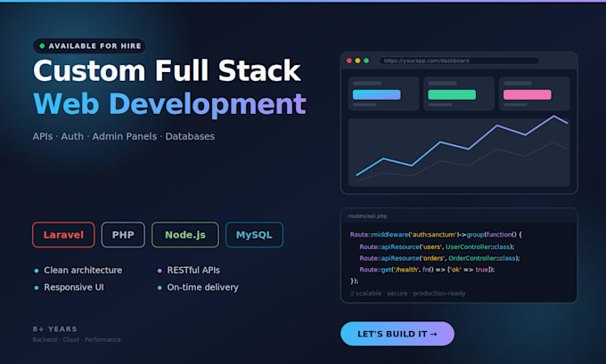Click the red window dot in mock browser
This screenshot has height=364, width=606.
pos(349,61)
